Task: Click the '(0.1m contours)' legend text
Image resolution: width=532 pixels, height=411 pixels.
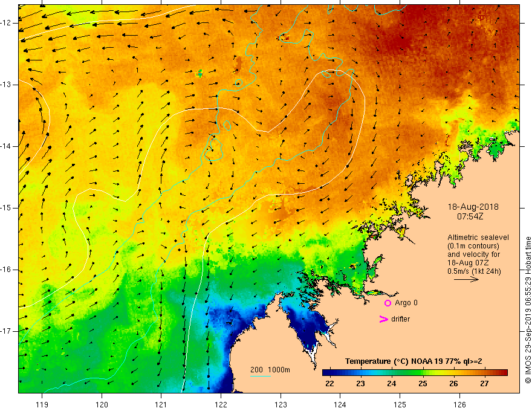Action: (x=473, y=246)
